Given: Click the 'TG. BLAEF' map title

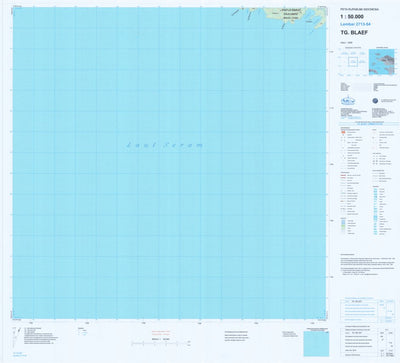Looking at the screenshot, I should pos(354,33).
